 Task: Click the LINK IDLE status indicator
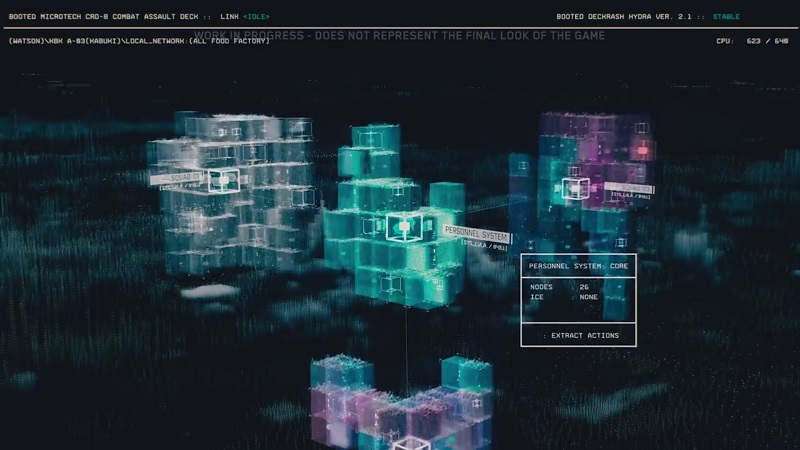(245, 17)
